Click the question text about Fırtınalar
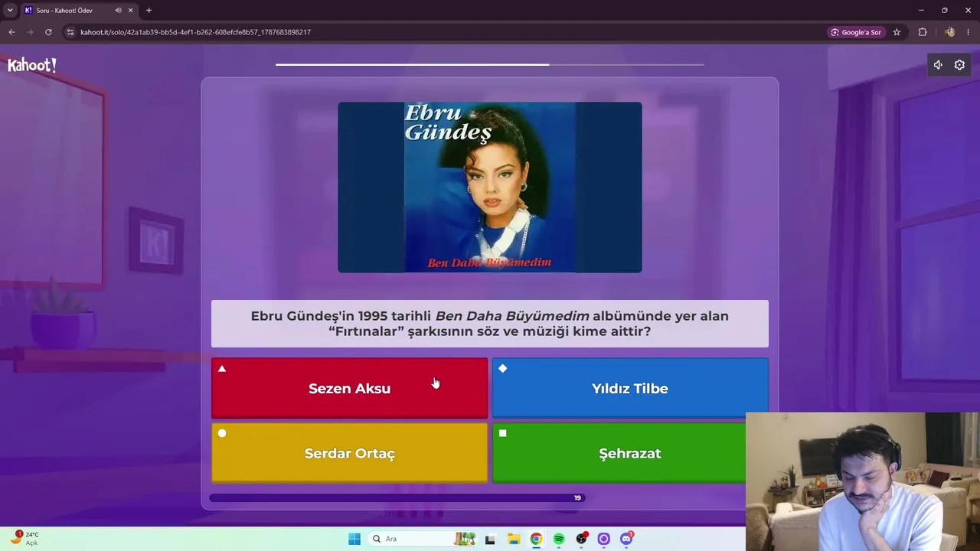980x551 pixels. pos(490,324)
